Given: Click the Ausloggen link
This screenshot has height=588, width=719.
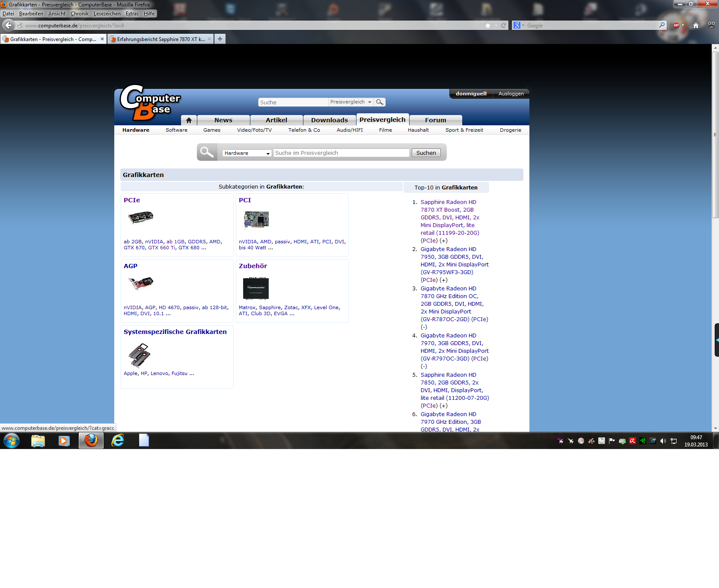Looking at the screenshot, I should (511, 94).
